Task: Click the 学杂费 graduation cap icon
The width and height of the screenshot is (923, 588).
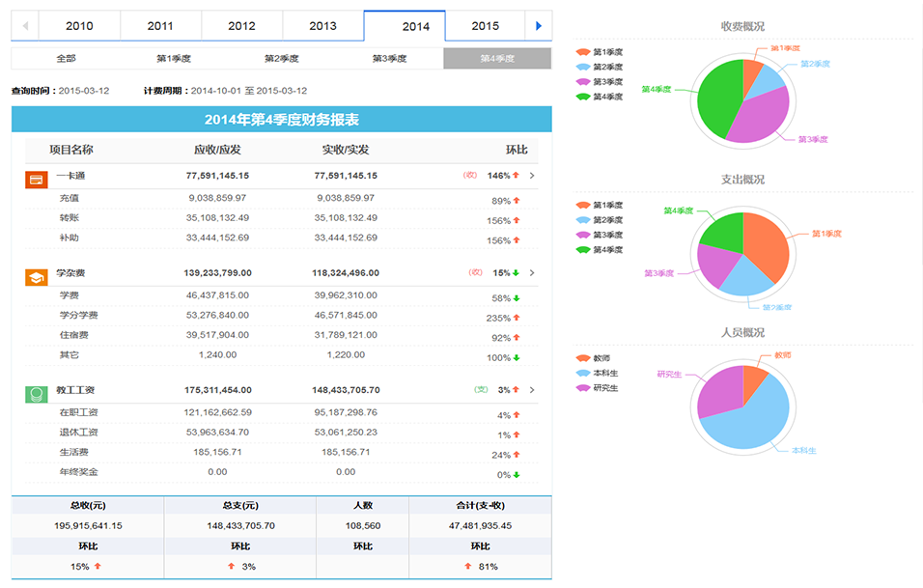Action: [35, 277]
